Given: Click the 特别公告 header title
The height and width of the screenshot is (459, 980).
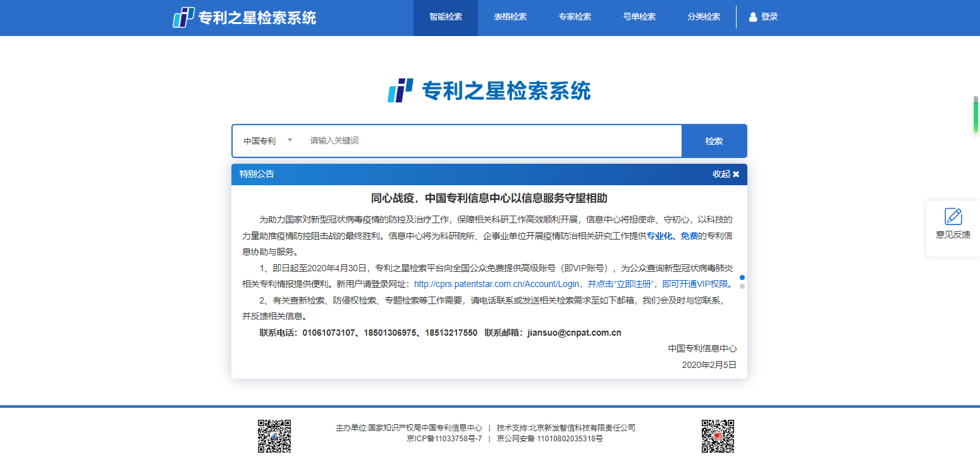Looking at the screenshot, I should (257, 174).
